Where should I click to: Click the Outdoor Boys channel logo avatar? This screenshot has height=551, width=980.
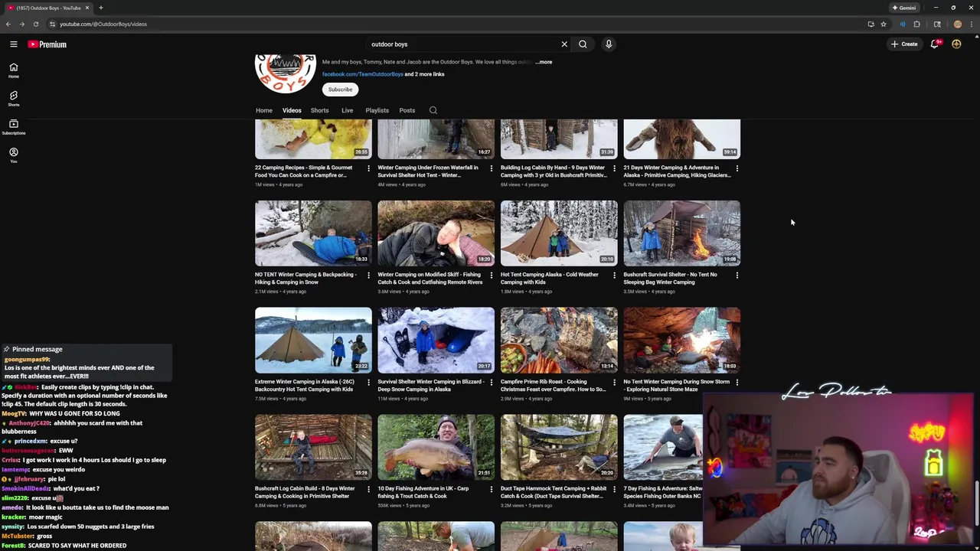click(x=285, y=73)
